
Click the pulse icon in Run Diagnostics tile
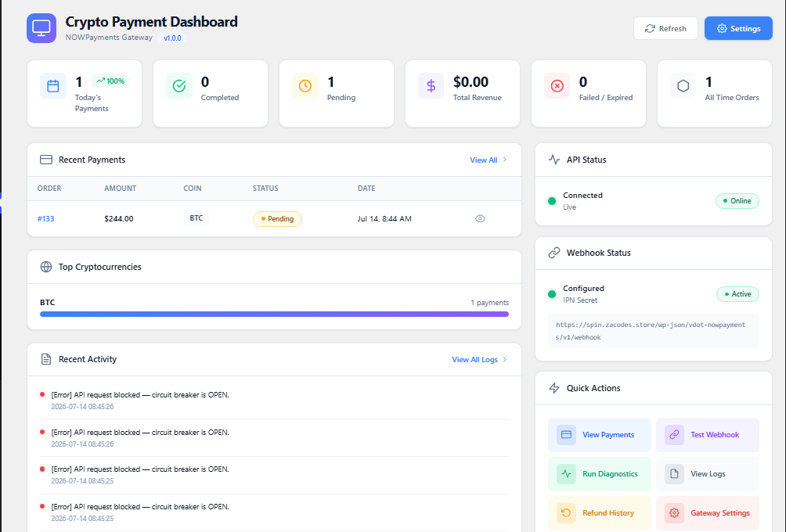(566, 474)
